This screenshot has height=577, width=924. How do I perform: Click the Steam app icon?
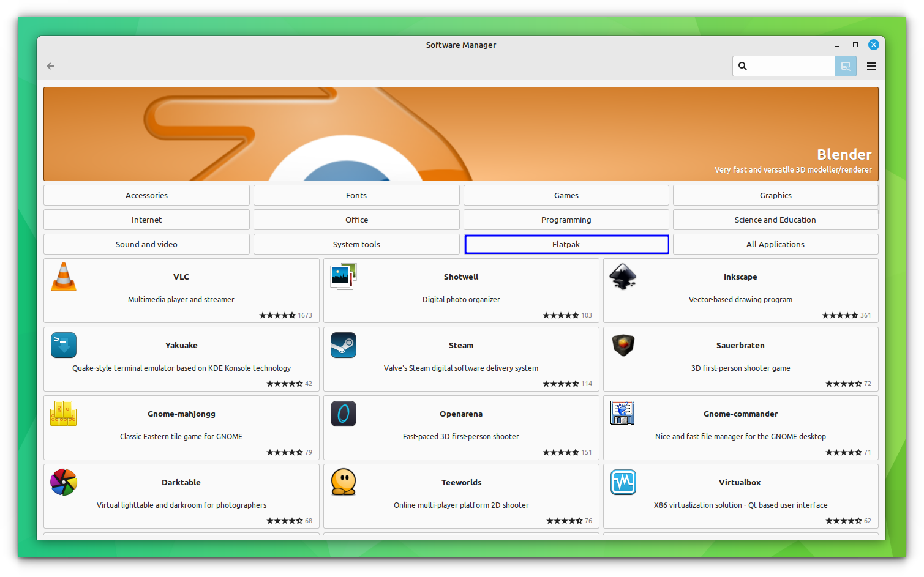pos(344,345)
